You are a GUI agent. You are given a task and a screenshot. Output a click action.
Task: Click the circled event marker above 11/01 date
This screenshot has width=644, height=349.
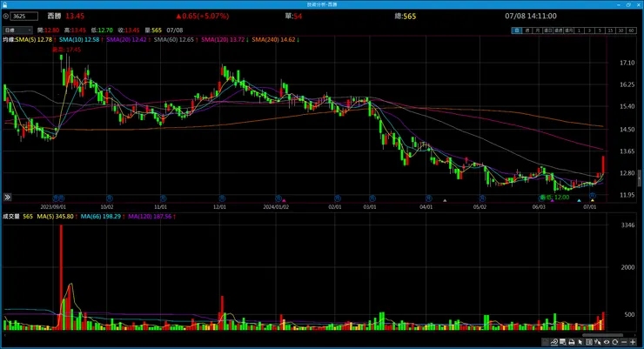click(x=163, y=198)
